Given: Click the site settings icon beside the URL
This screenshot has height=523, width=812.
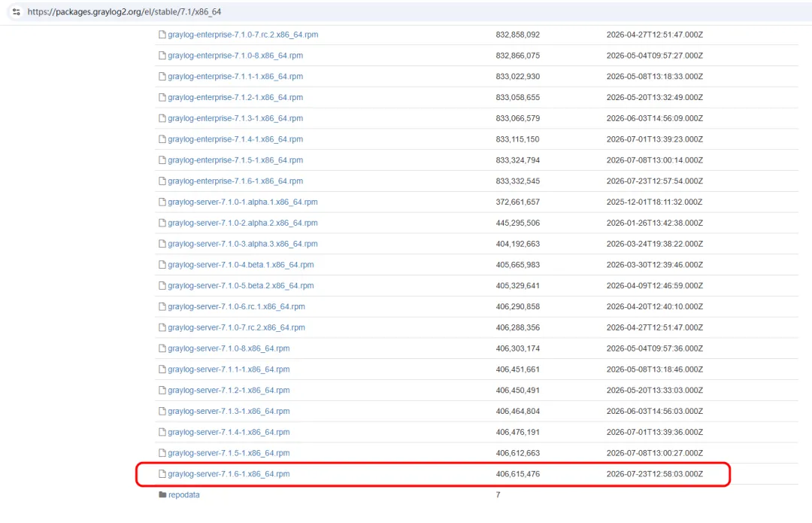Looking at the screenshot, I should 16,11.
